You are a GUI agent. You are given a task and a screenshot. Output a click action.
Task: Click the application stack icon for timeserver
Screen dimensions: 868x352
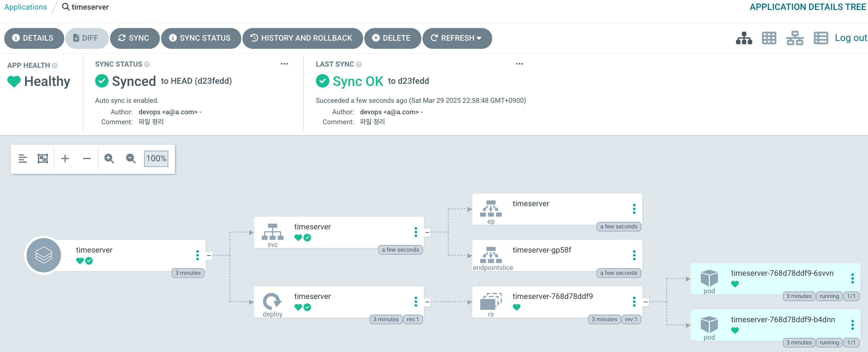pos(43,255)
